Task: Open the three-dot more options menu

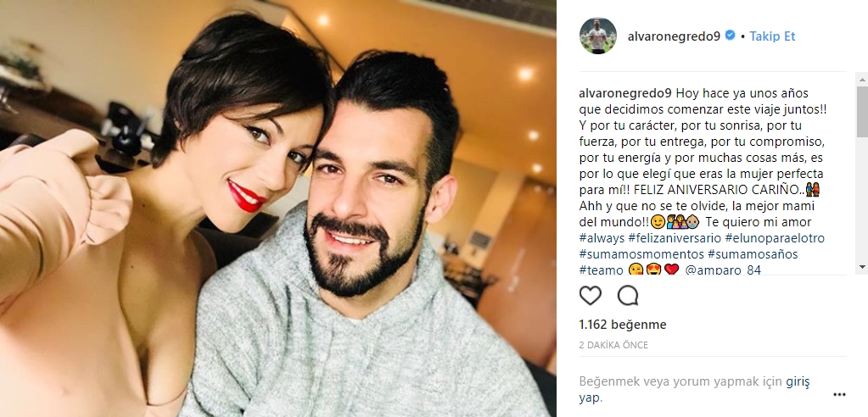Action: [839, 394]
